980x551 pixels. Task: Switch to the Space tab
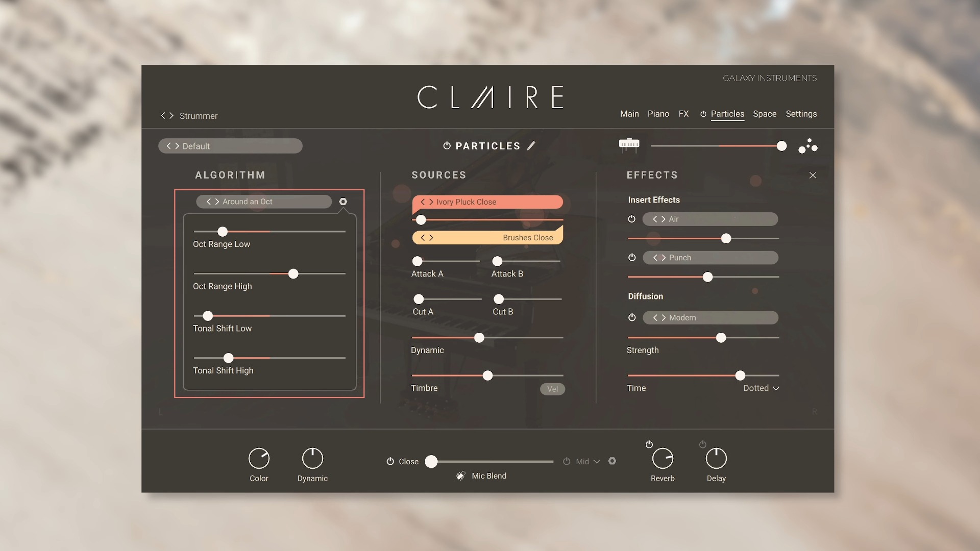pyautogui.click(x=765, y=114)
